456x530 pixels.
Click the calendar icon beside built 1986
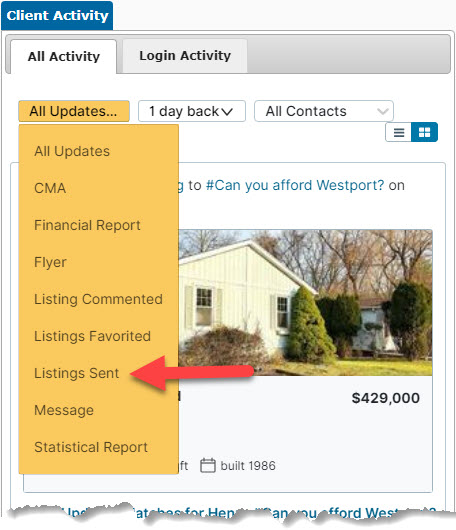click(x=208, y=465)
